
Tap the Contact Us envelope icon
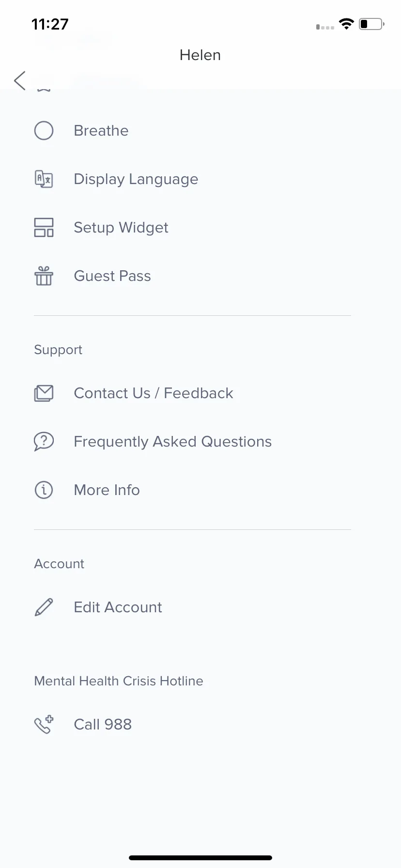(44, 393)
